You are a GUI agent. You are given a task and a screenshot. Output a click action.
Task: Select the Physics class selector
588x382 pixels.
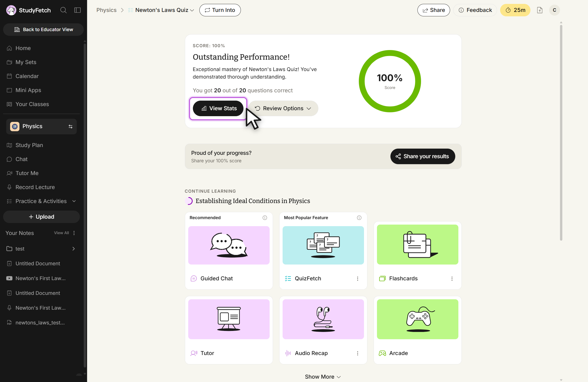pos(41,127)
